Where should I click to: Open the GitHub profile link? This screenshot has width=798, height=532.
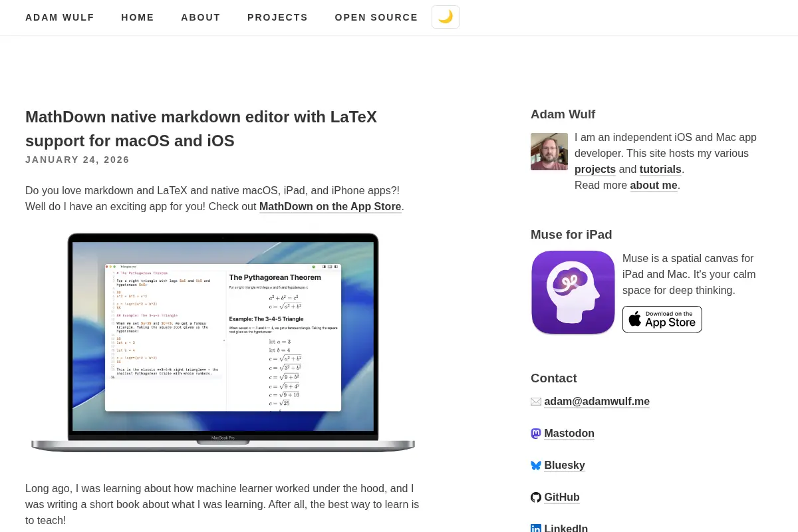click(x=562, y=497)
